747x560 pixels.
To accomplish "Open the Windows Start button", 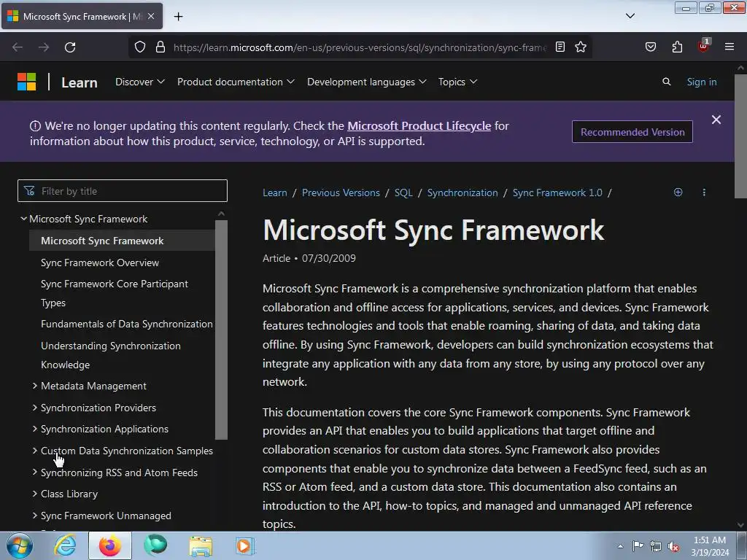I will coord(19,545).
